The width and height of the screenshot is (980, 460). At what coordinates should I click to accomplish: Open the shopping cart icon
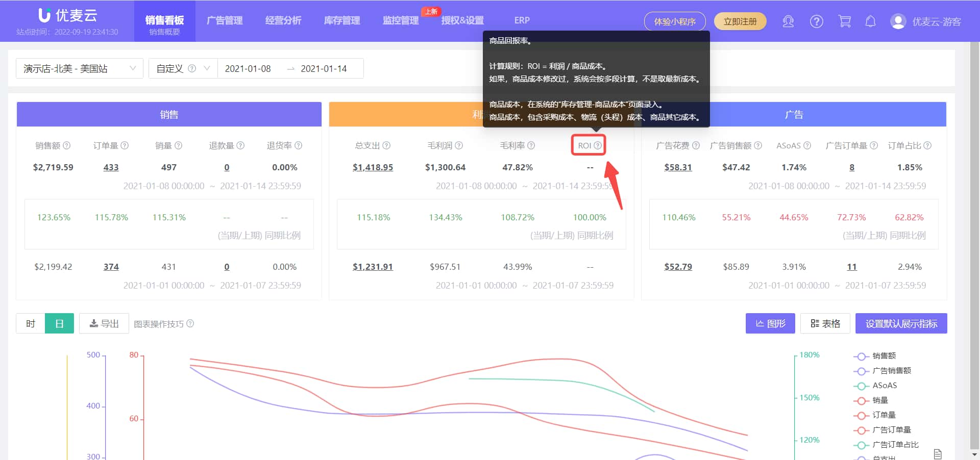tap(844, 21)
